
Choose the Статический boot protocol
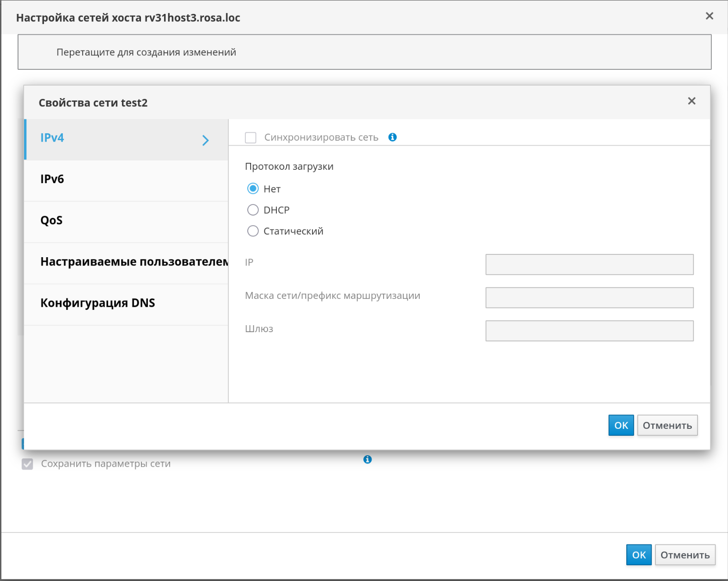point(253,231)
